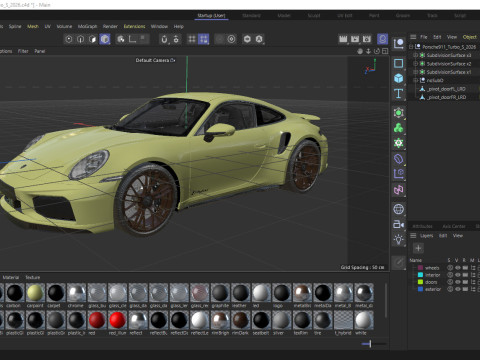Screen dimensions: 480x360
Task: Select the carpaint material thumbnail
Action: (x=35, y=293)
